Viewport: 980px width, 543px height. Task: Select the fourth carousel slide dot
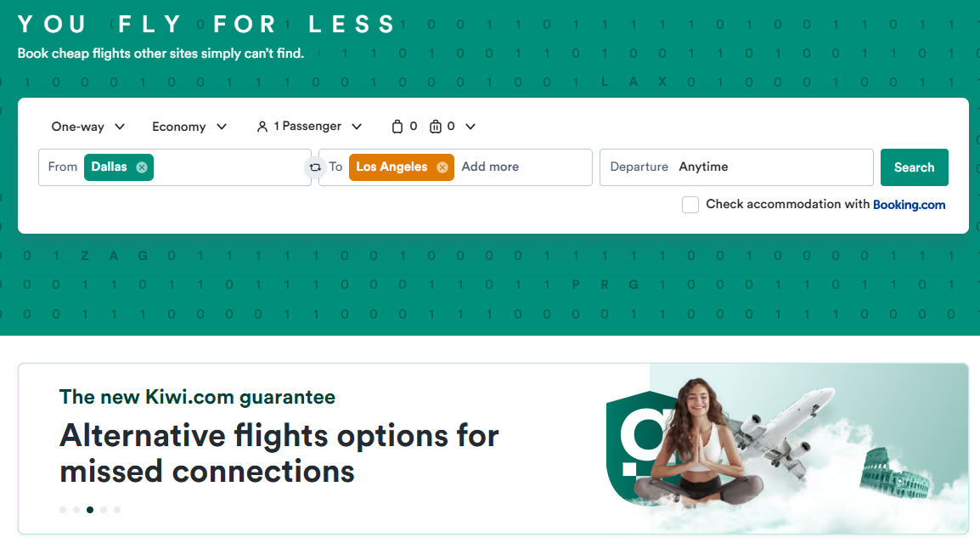click(x=104, y=510)
